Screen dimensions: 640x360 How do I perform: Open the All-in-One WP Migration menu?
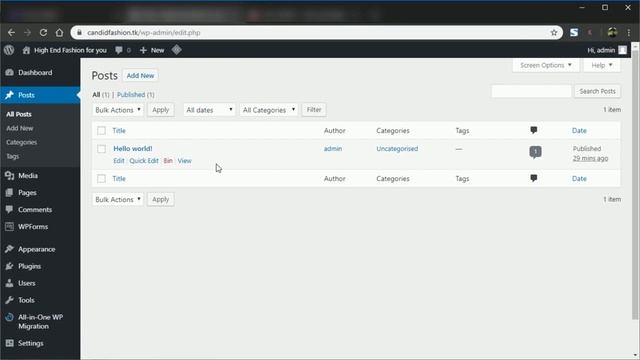40,322
